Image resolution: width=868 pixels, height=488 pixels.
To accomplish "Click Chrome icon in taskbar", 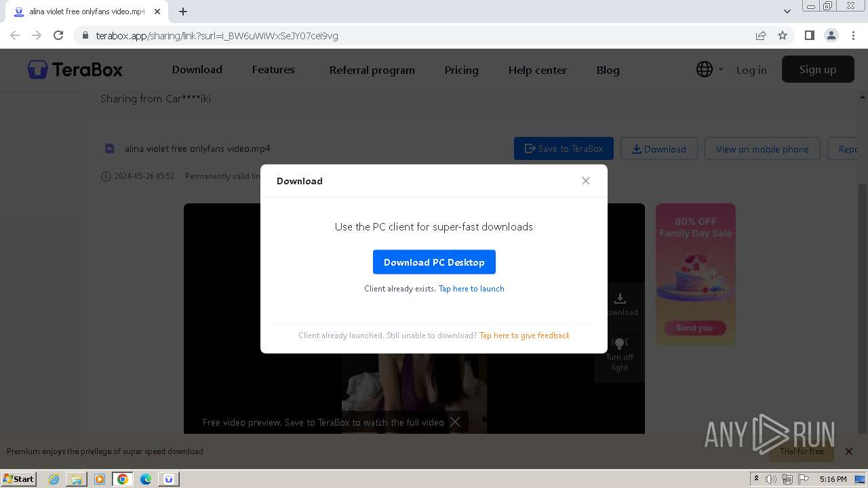I will 123,479.
